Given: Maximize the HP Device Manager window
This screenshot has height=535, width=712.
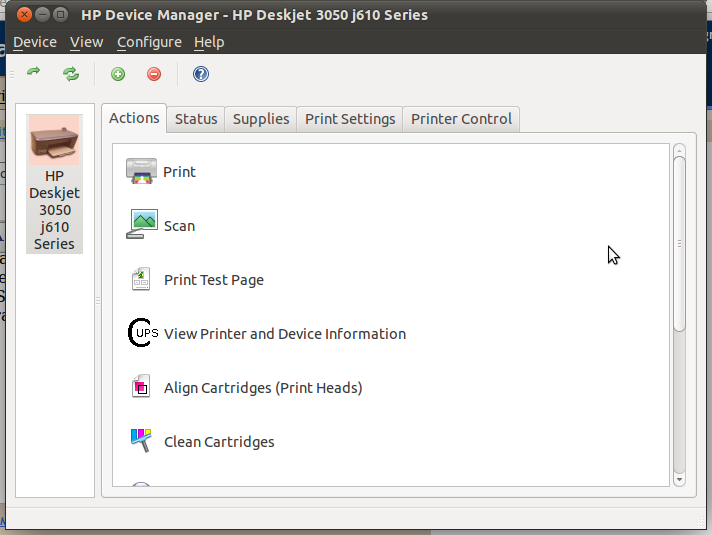Looking at the screenshot, I should (x=60, y=15).
